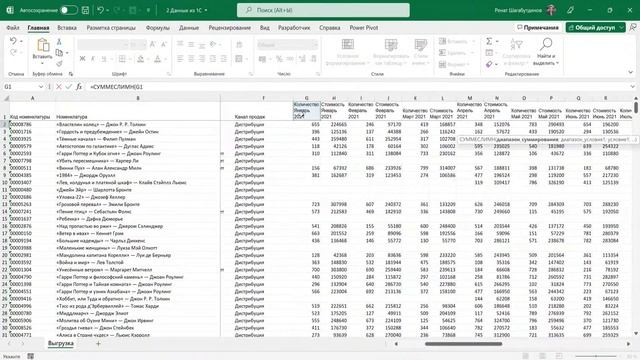Switch to the Рецензирование tab
The width and height of the screenshot is (640, 360).
[x=230, y=28]
